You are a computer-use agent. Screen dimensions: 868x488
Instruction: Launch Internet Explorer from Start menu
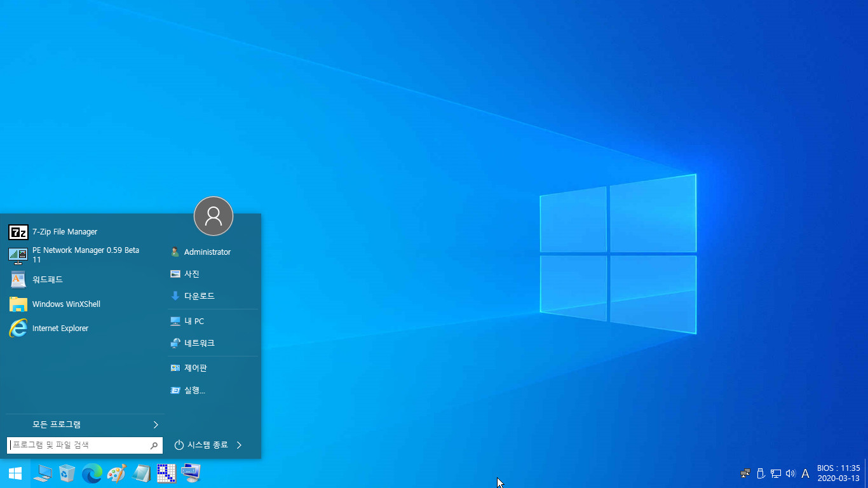point(83,329)
